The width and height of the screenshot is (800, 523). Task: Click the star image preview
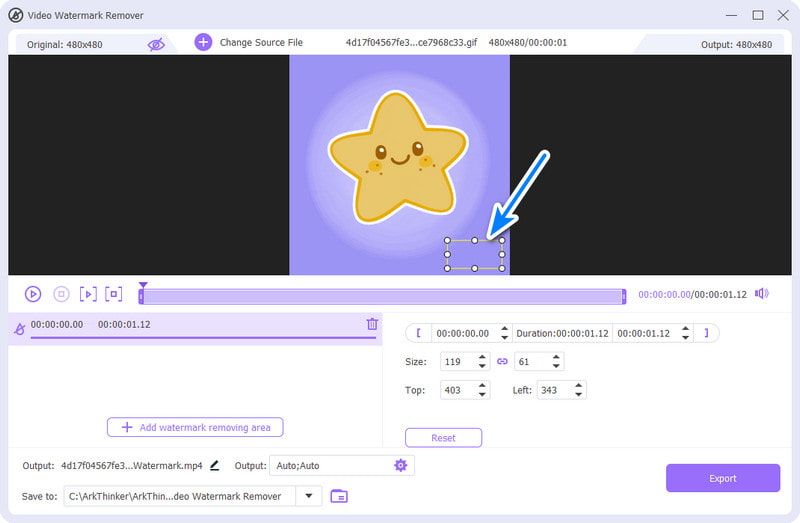pyautogui.click(x=398, y=157)
